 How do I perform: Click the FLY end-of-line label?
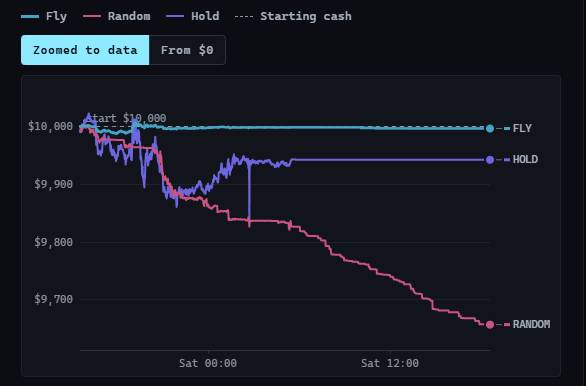point(522,129)
